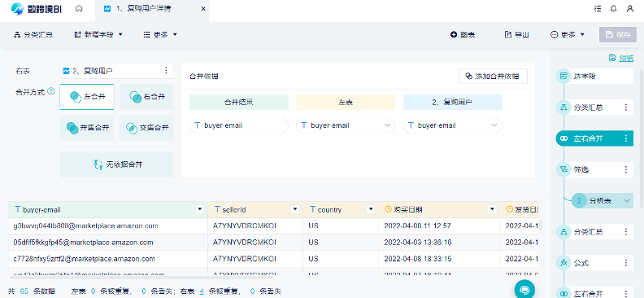Click the 添加合并依据 button

coord(493,76)
